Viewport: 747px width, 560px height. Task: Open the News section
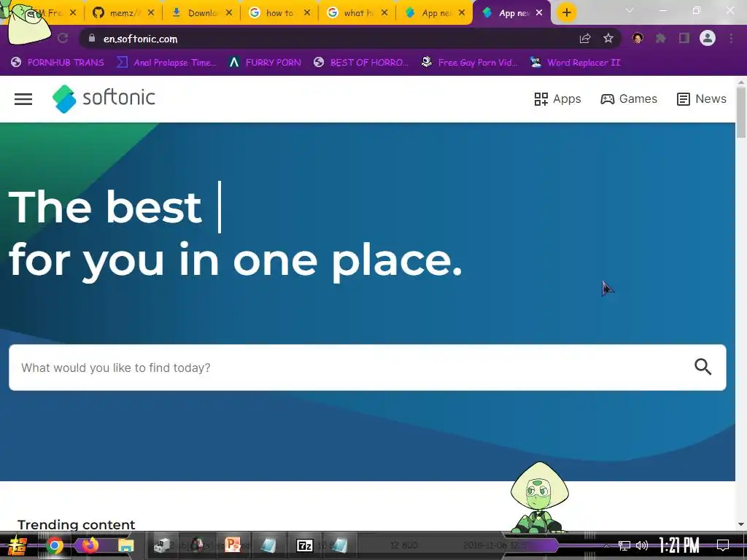[702, 99]
